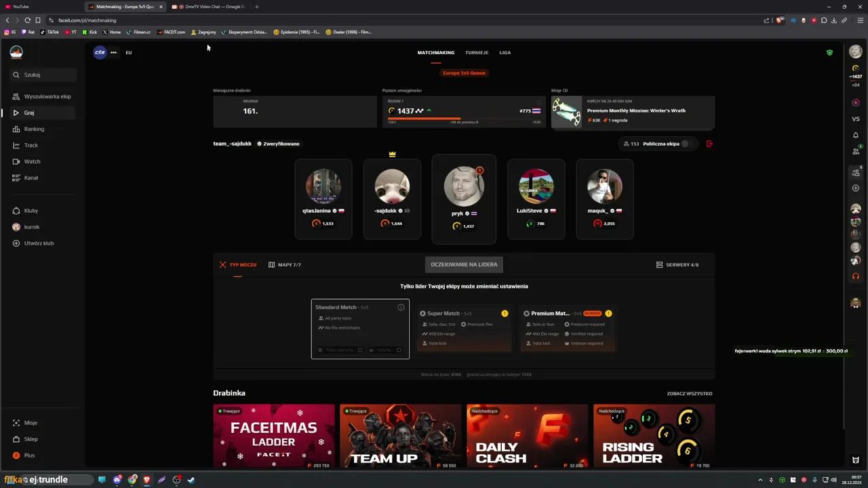
Task: Click Super Match yellow warning icon
Action: click(505, 313)
